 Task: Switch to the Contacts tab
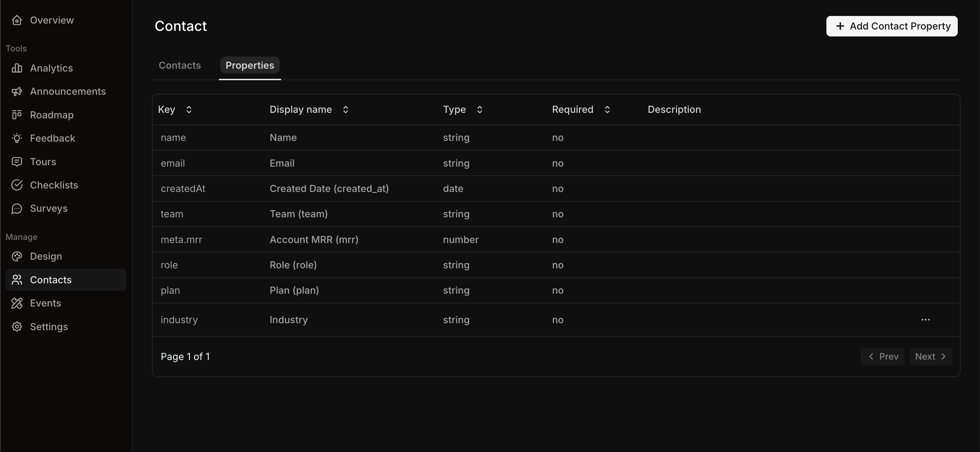click(x=180, y=65)
